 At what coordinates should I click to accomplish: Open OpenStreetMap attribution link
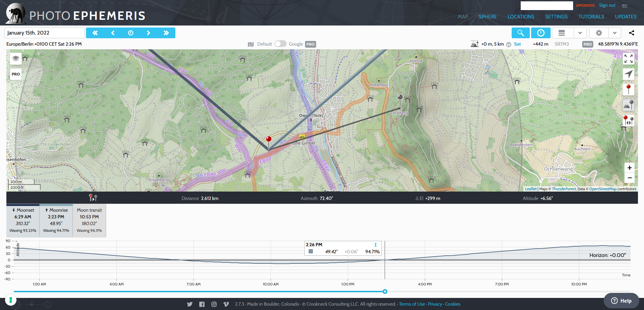click(x=603, y=189)
